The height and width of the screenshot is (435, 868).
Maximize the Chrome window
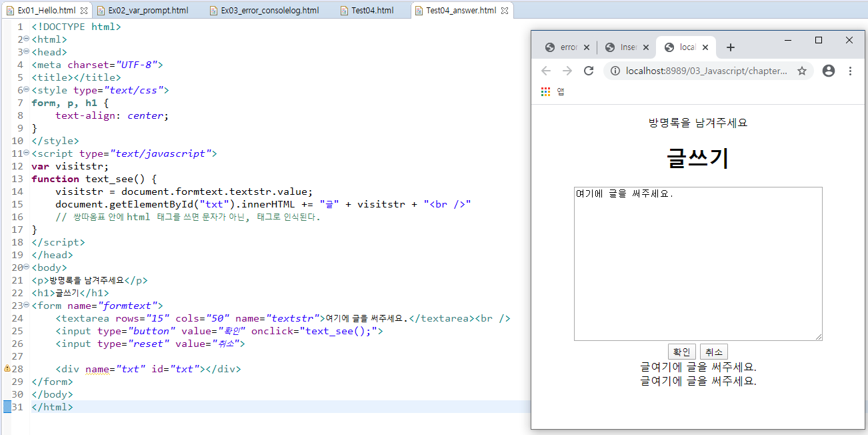pyautogui.click(x=819, y=40)
